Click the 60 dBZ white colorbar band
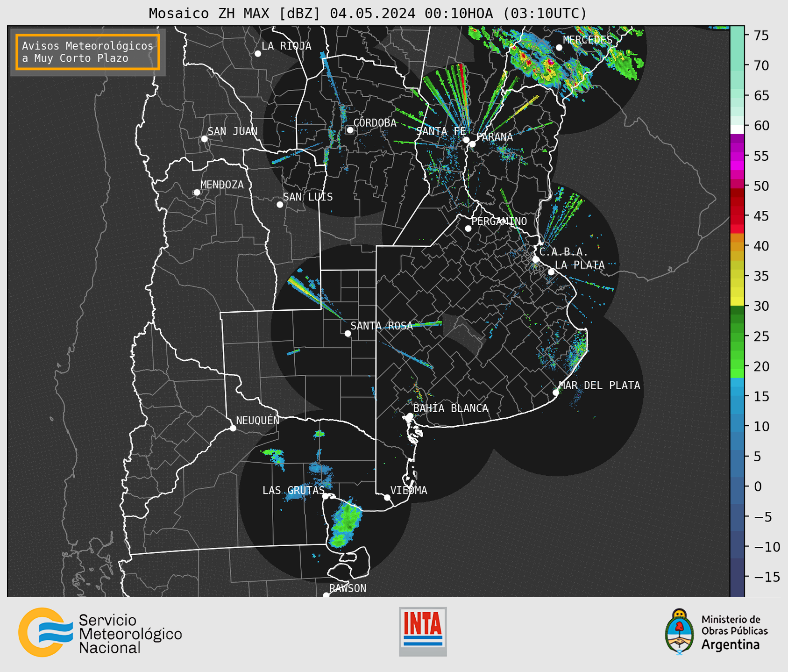This screenshot has width=788, height=672. point(737,129)
